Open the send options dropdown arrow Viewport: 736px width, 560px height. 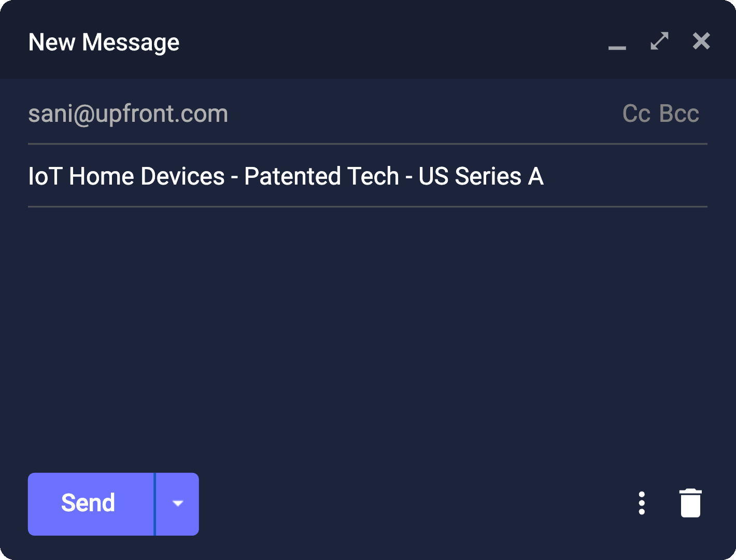[x=178, y=503]
